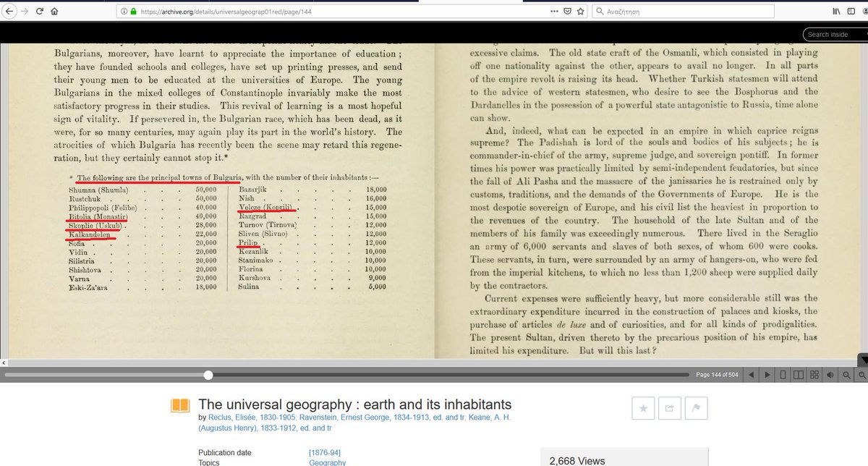Click the page navigation slider handle
868x466 pixels.
point(208,374)
